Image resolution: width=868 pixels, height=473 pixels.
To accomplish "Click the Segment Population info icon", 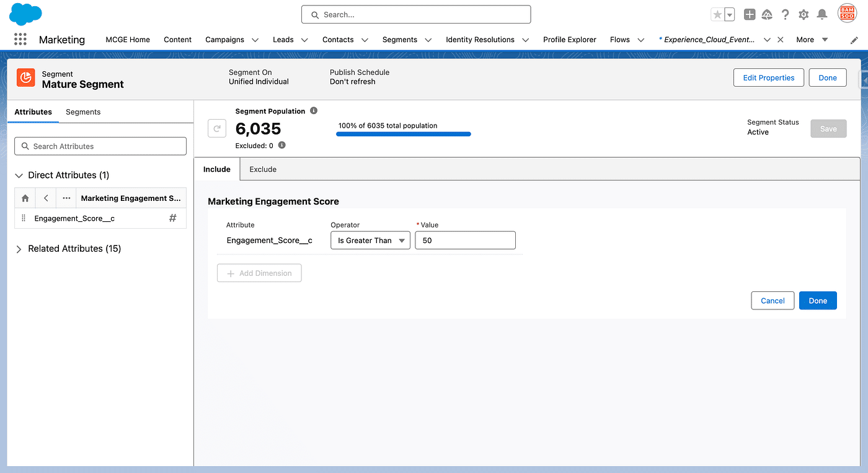I will tap(314, 111).
